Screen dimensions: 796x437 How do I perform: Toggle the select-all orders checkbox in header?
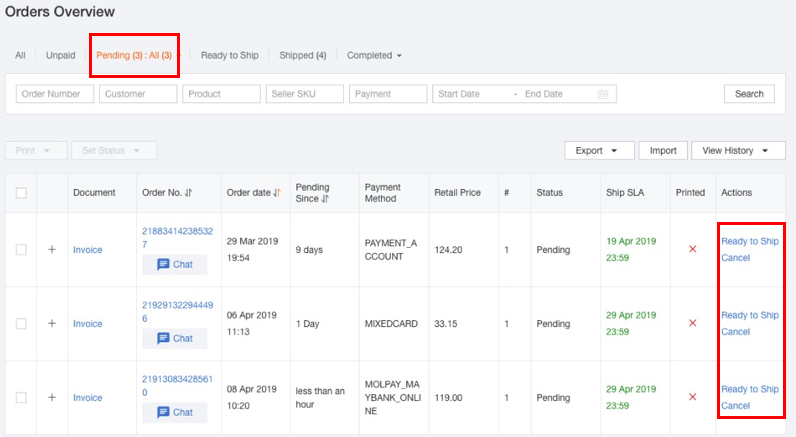pos(21,193)
